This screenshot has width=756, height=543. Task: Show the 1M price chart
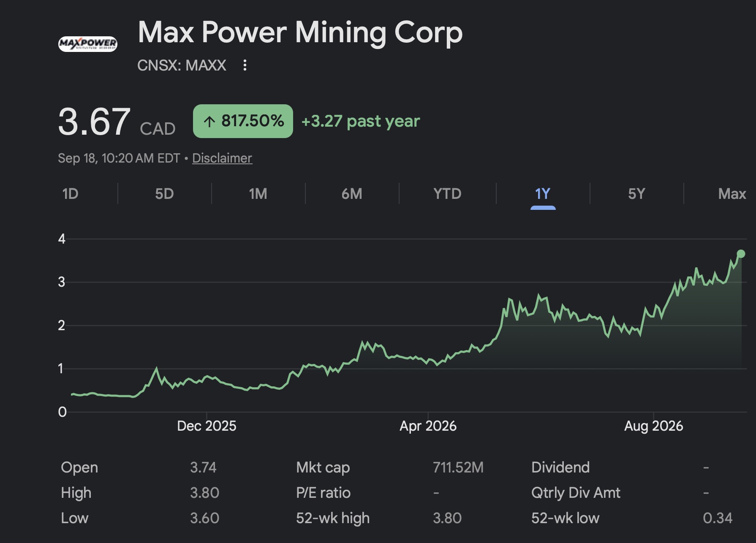coord(258,194)
